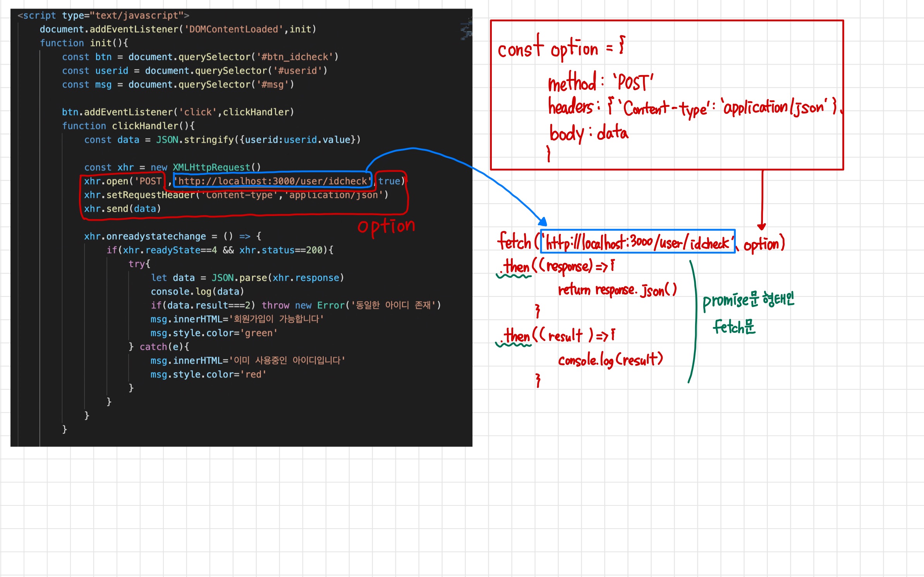Click the handwritten 'console.log(result)' text
Screen dimensions: 924x577
610,360
